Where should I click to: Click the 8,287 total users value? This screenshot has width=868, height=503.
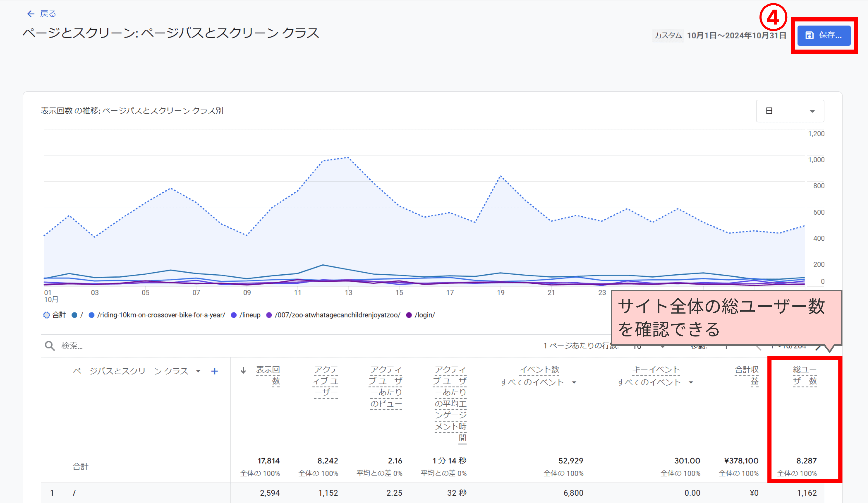point(806,461)
